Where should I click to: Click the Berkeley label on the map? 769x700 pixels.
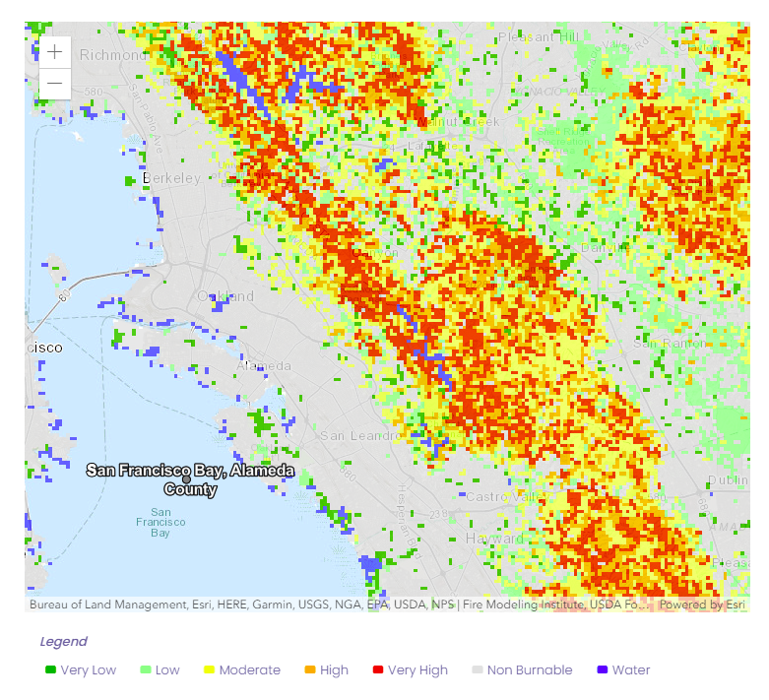click(x=171, y=178)
